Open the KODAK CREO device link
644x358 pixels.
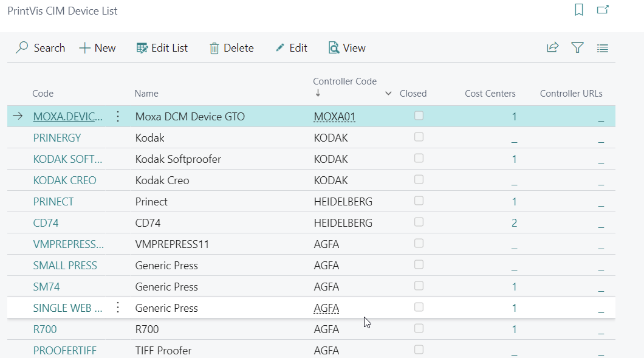(64, 181)
